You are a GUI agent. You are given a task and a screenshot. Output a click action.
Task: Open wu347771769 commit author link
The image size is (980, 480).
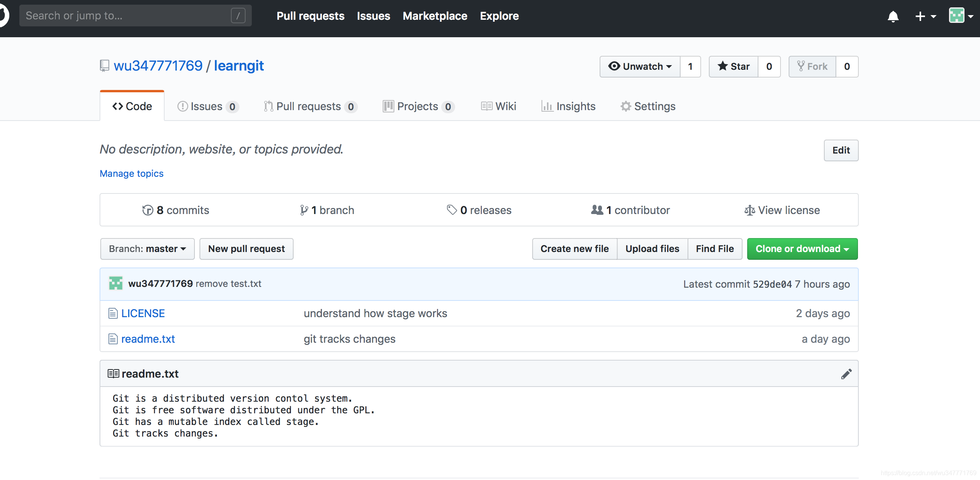[x=160, y=283]
